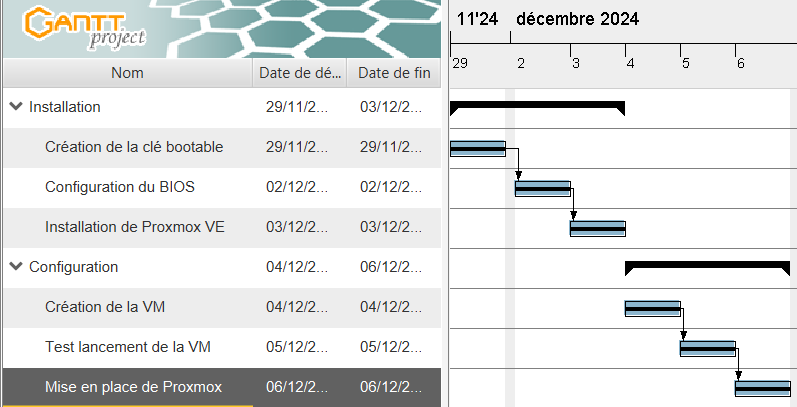797x407 pixels.
Task: Click the Gantt bar for Création de la VM
Action: 652,308
